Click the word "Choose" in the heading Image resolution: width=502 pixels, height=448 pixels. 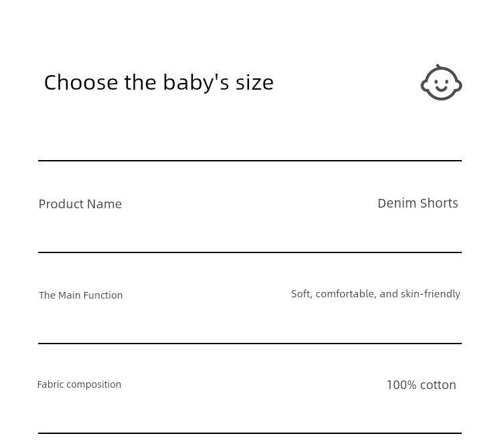[x=81, y=82]
